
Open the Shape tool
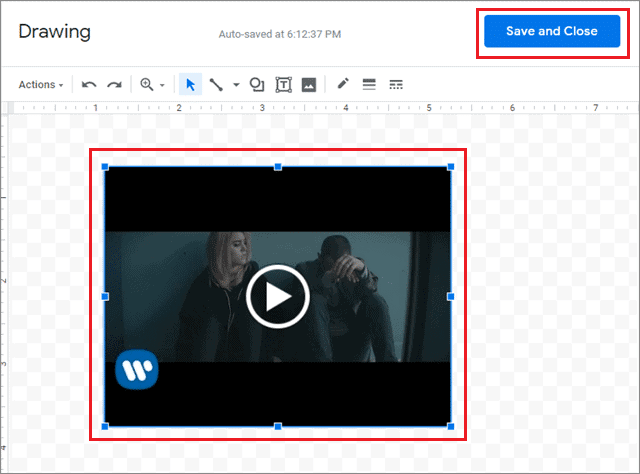(257, 85)
